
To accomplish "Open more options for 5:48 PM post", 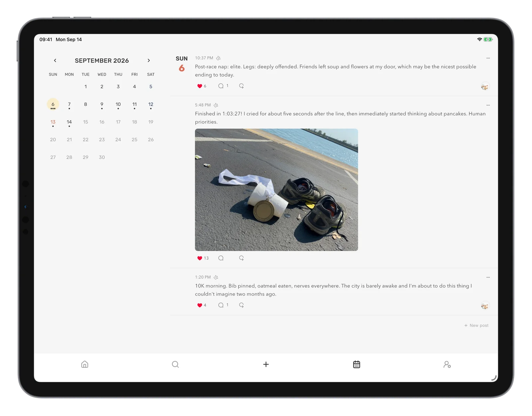I will pos(488,105).
